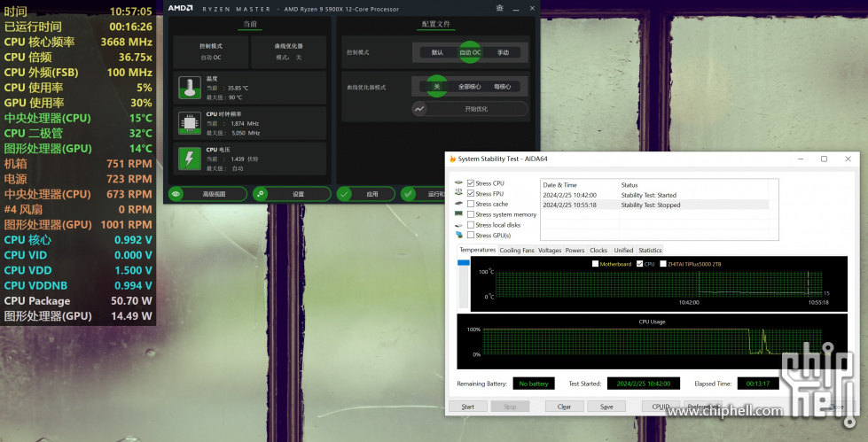Click the Stop button in AIDA64
868x442 pixels.
pyautogui.click(x=510, y=407)
